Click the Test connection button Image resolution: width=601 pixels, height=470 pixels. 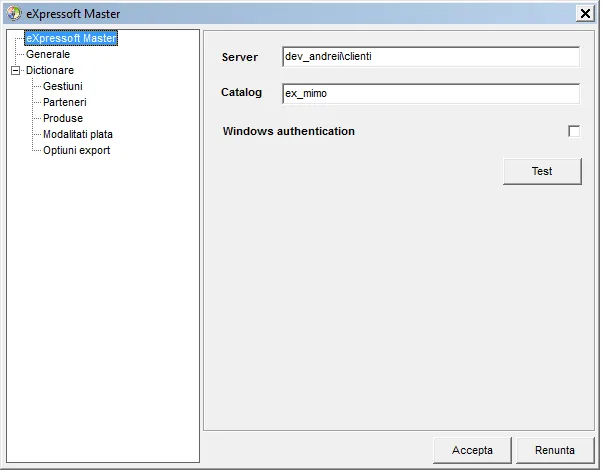542,171
